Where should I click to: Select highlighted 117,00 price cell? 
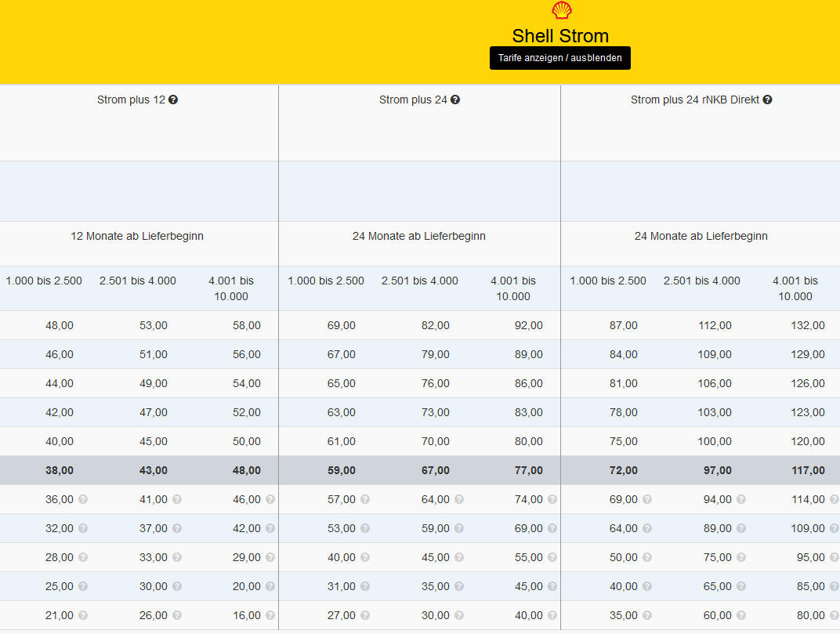pos(807,470)
